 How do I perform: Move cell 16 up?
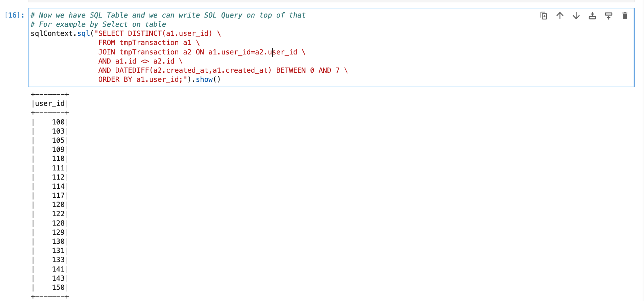click(x=560, y=16)
